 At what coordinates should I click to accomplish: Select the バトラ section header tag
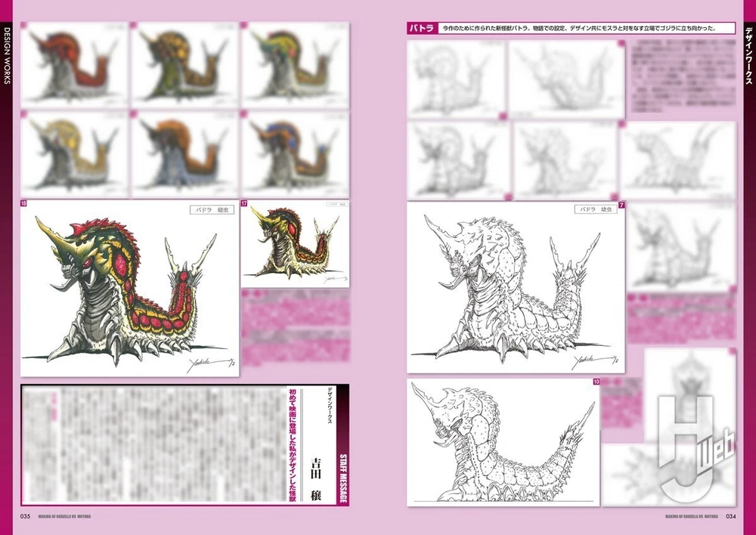pyautogui.click(x=421, y=28)
